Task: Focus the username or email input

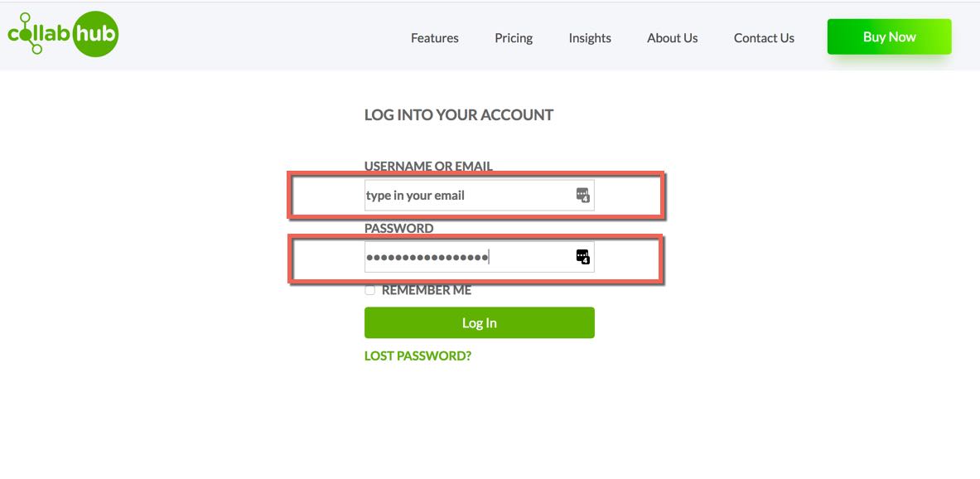Action: 480,195
